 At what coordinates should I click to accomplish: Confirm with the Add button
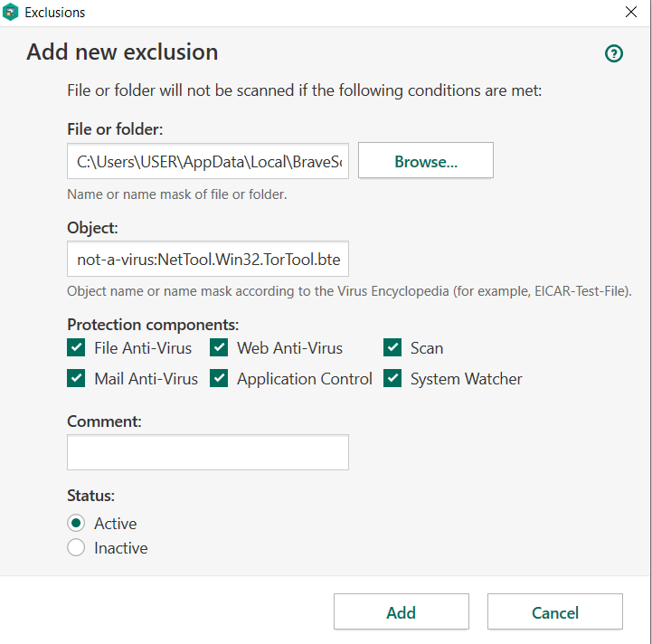click(402, 611)
